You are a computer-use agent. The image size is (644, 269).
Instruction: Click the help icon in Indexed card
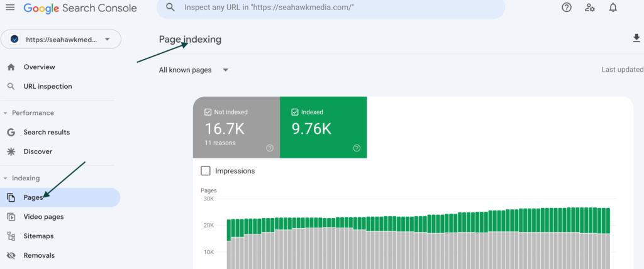point(357,148)
